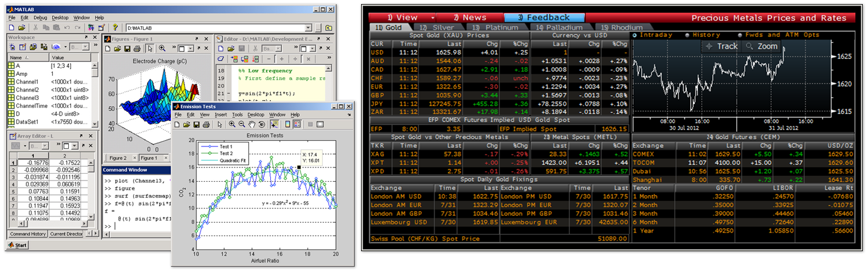Go up one directory level icon
Viewport: 868px width, 272px height.
click(x=329, y=28)
